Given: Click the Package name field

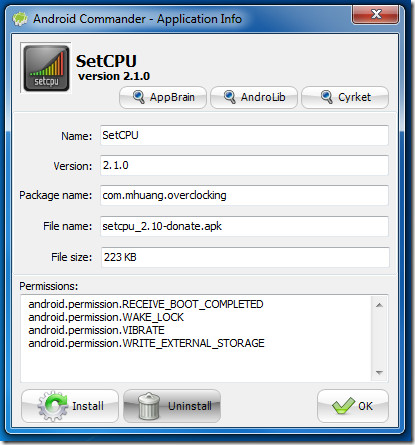Looking at the screenshot, I should click(244, 195).
